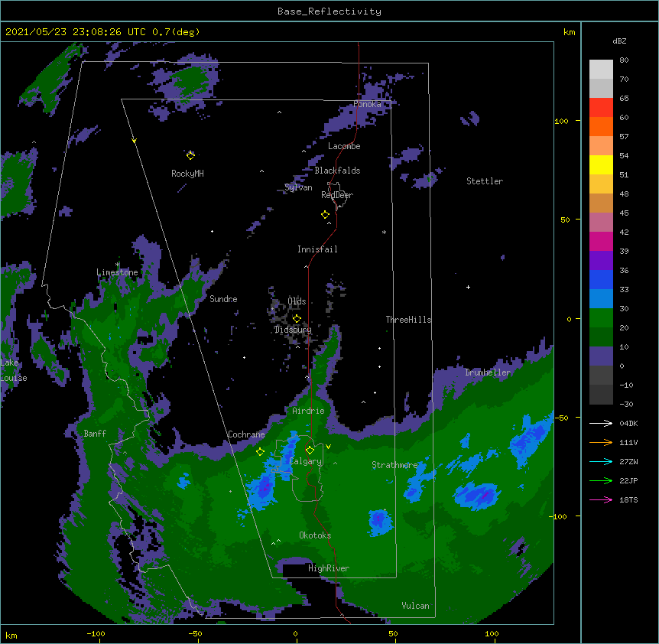Select the green swatch between 30 and 20 dBZ
Image resolution: width=659 pixels, height=644 pixels.
(601, 318)
